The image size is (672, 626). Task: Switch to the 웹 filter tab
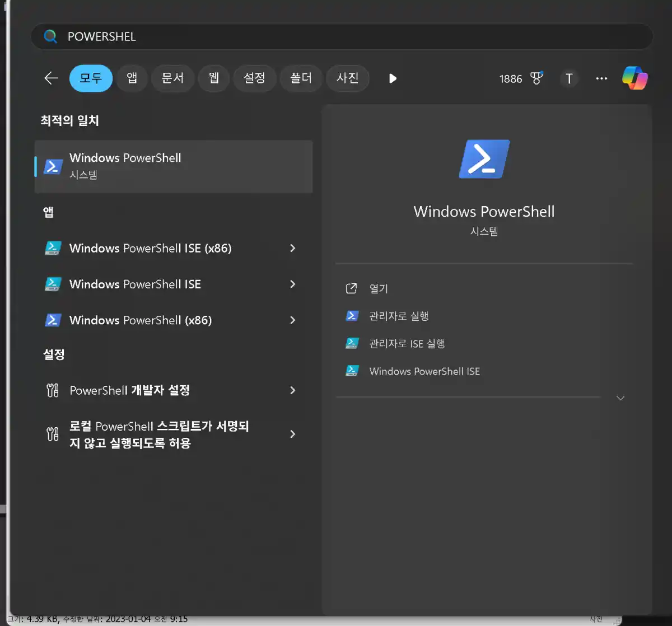coord(214,78)
